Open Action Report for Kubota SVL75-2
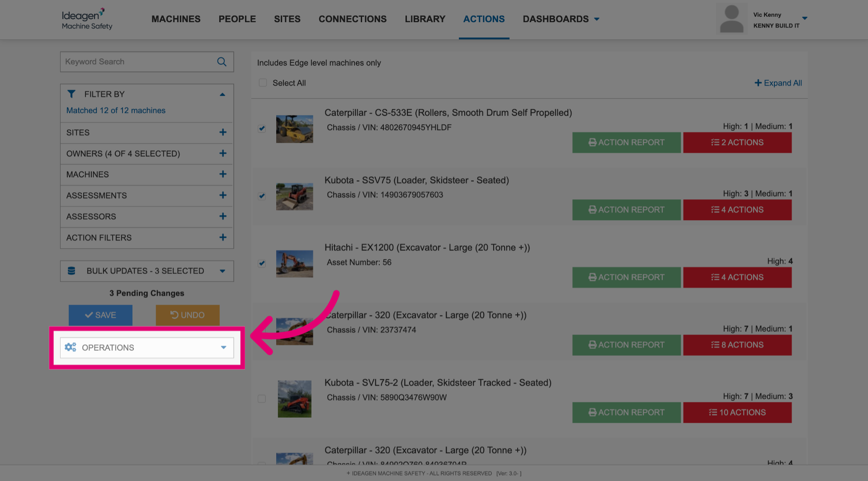Viewport: 868px width, 481px height. pos(626,412)
